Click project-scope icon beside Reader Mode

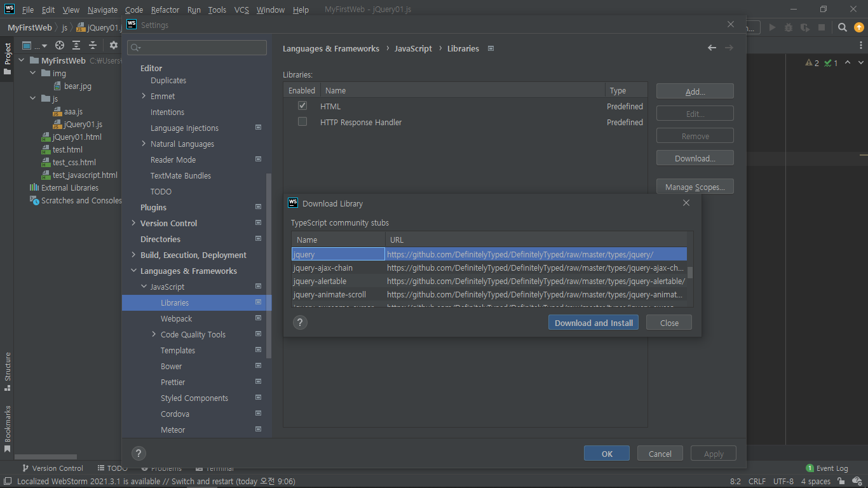point(258,159)
